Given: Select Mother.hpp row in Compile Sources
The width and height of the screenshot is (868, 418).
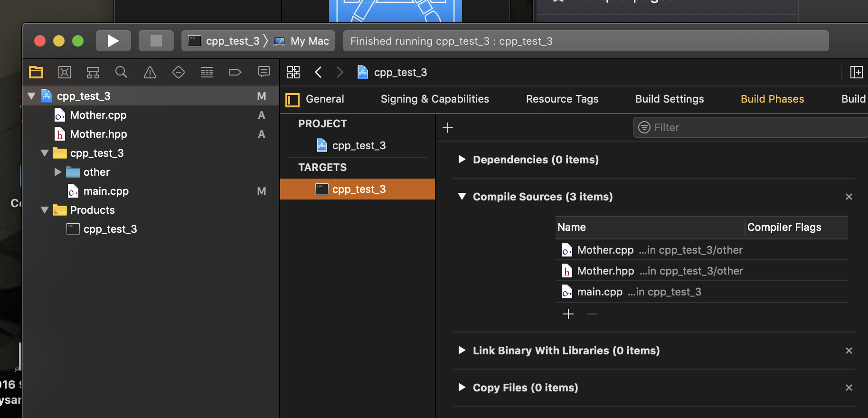Looking at the screenshot, I should click(x=702, y=271).
